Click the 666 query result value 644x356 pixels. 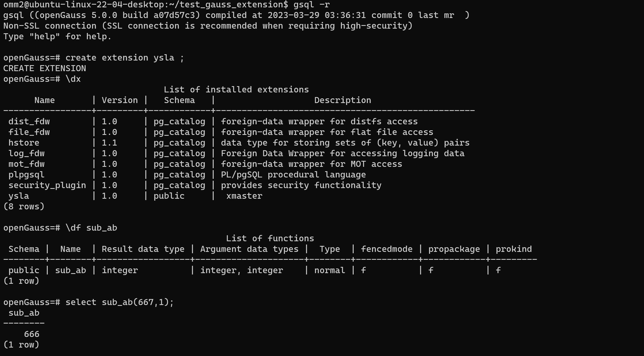[32, 334]
